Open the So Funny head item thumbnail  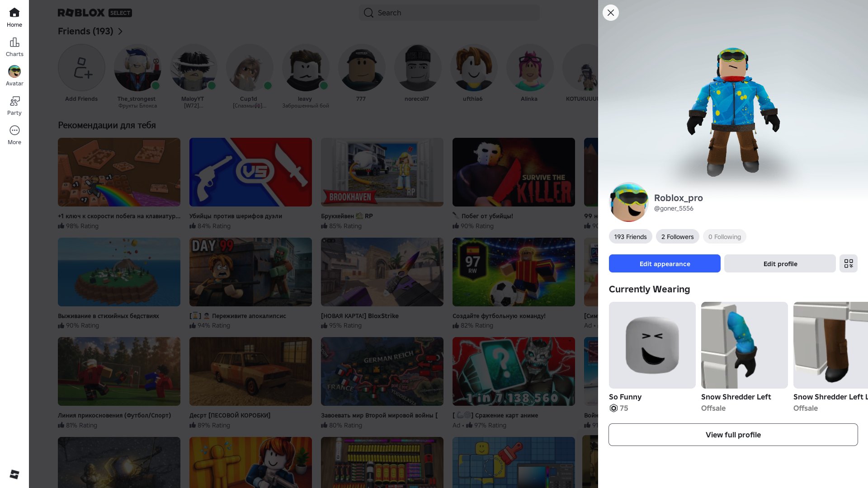click(652, 345)
